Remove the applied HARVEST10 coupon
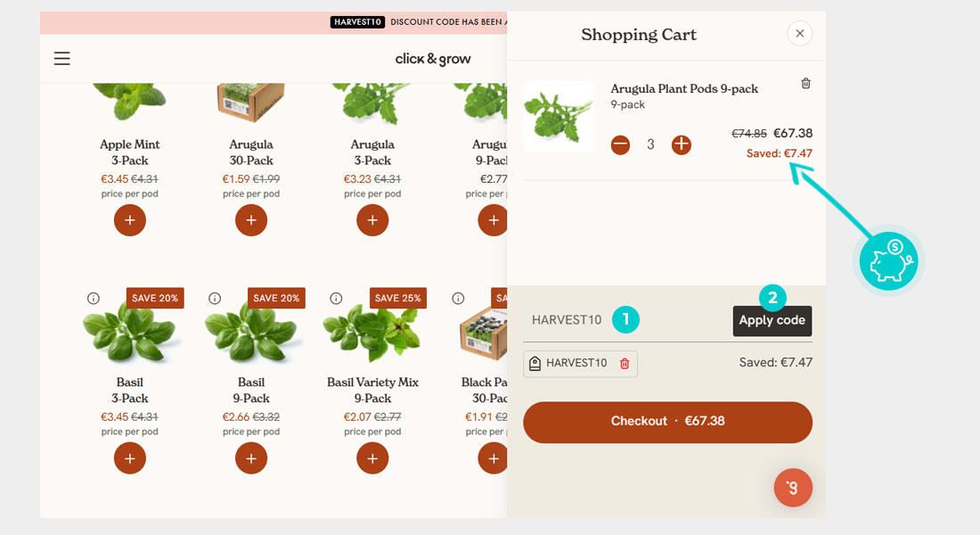The height and width of the screenshot is (535, 980). pos(625,364)
